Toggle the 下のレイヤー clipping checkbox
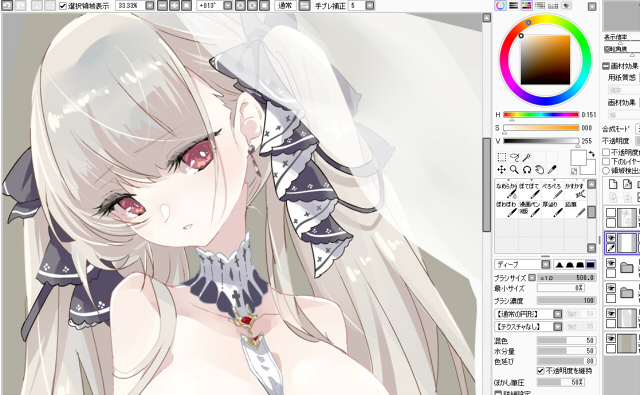Image resolution: width=640 pixels, height=395 pixels. coord(606,161)
